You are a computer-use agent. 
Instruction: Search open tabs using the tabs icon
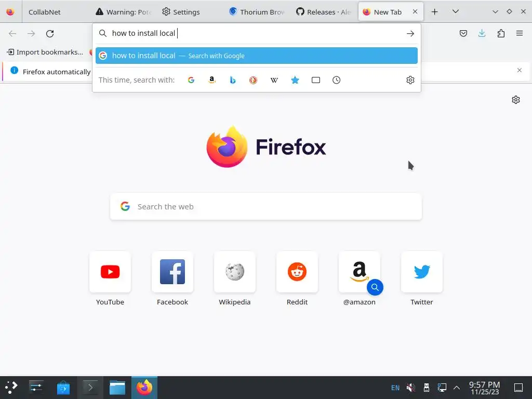[x=315, y=80]
